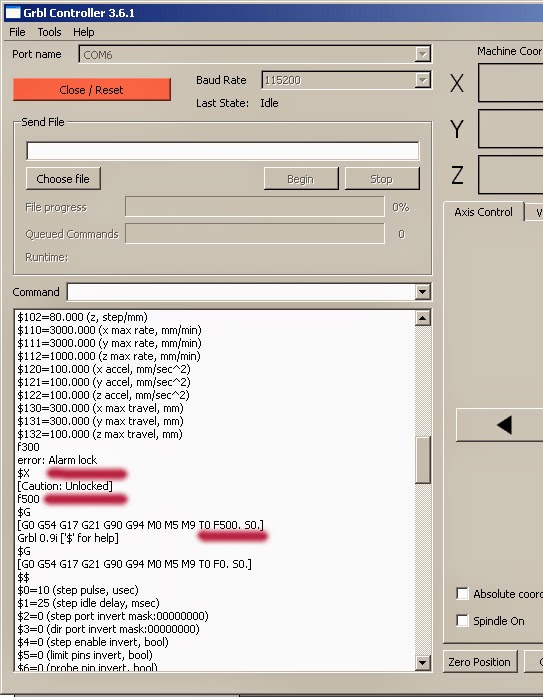This screenshot has width=543, height=697.
Task: Click the Y machine coordinate display
Action: 511,129
